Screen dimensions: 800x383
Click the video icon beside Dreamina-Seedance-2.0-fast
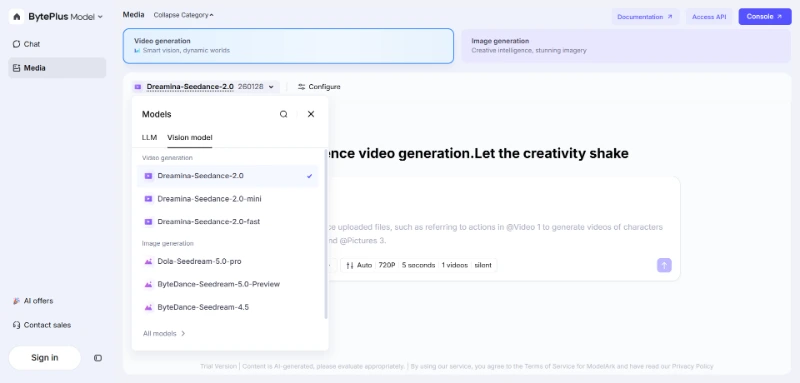pos(148,222)
